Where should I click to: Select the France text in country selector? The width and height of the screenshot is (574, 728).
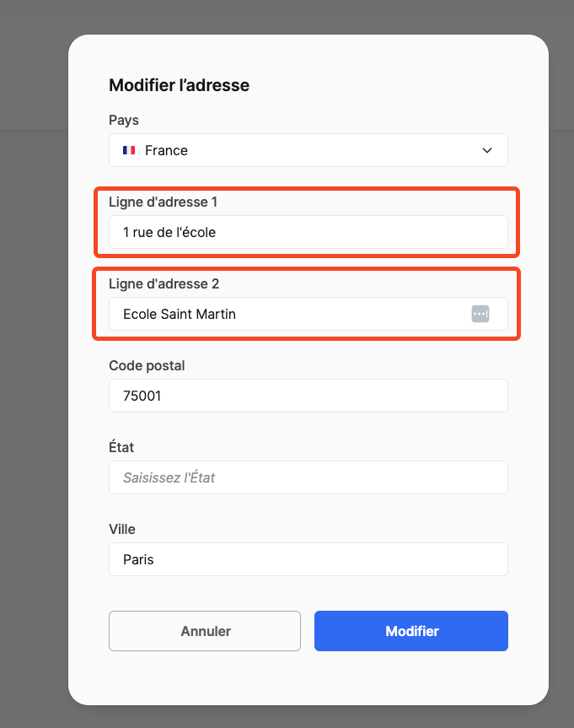(x=166, y=150)
